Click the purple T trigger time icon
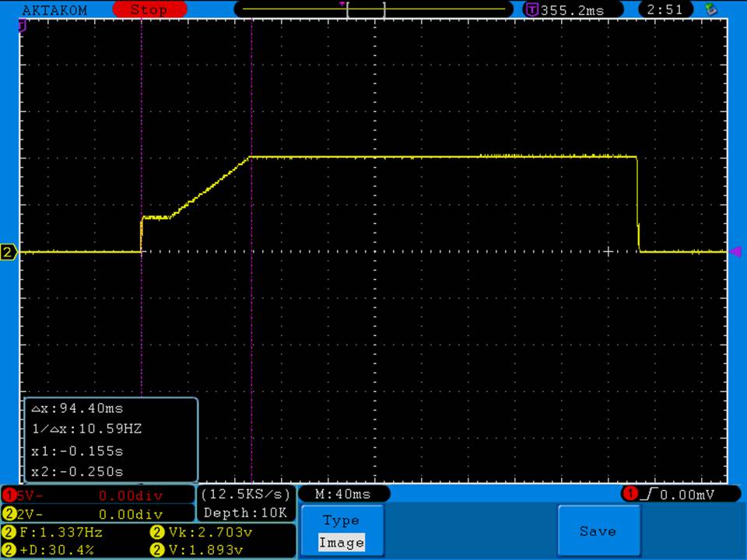The height and width of the screenshot is (560, 747). [531, 10]
